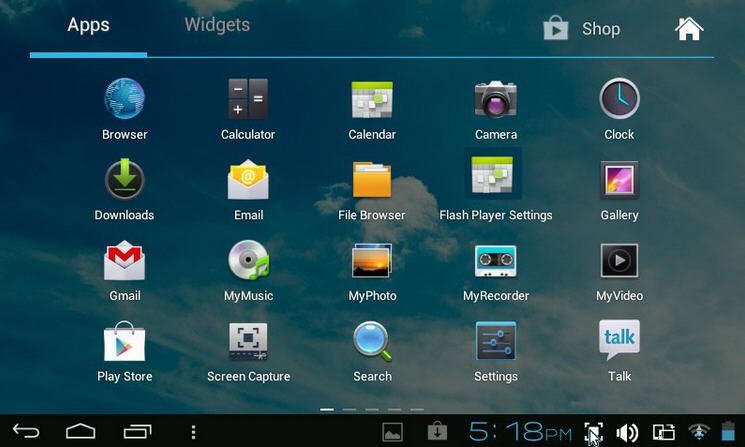
Task: Tap the Back navigation arrow
Action: point(26,432)
